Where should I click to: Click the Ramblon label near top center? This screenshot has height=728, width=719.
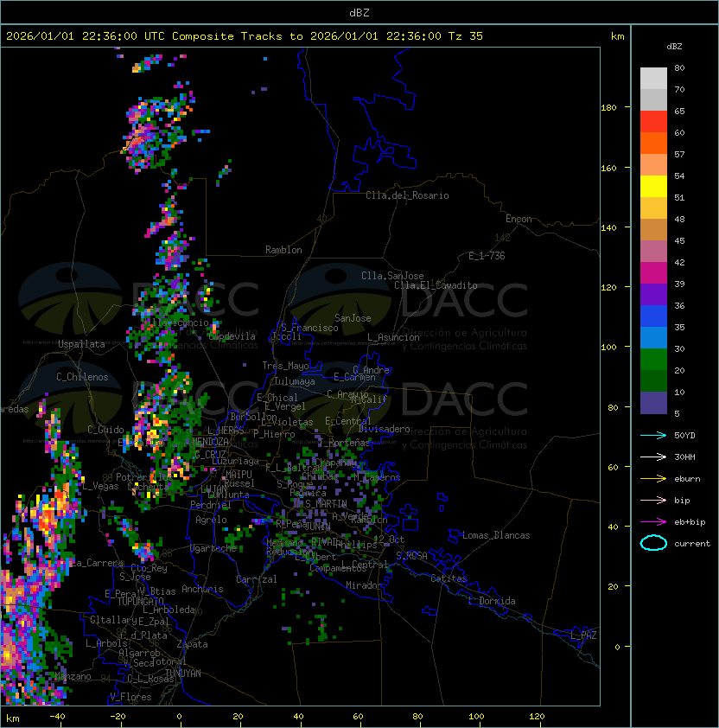(x=283, y=250)
